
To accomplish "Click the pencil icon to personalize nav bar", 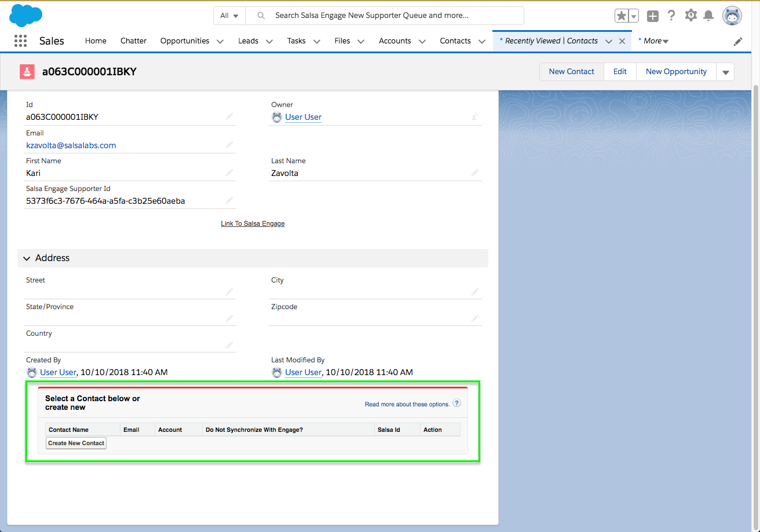I will (738, 41).
